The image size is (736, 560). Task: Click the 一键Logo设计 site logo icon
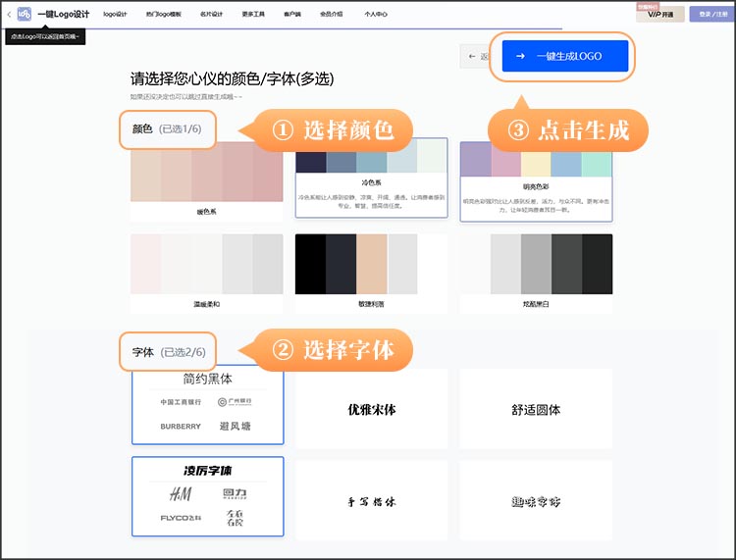[24, 14]
